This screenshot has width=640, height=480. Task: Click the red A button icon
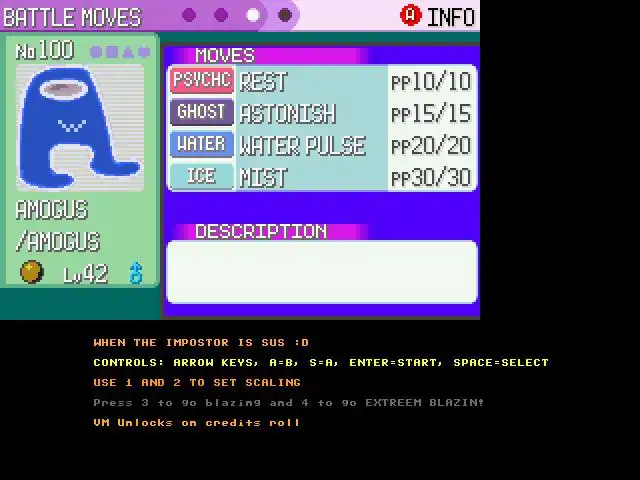pos(410,16)
